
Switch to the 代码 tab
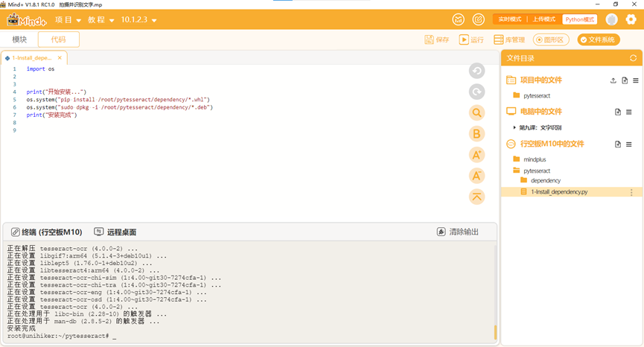58,39
